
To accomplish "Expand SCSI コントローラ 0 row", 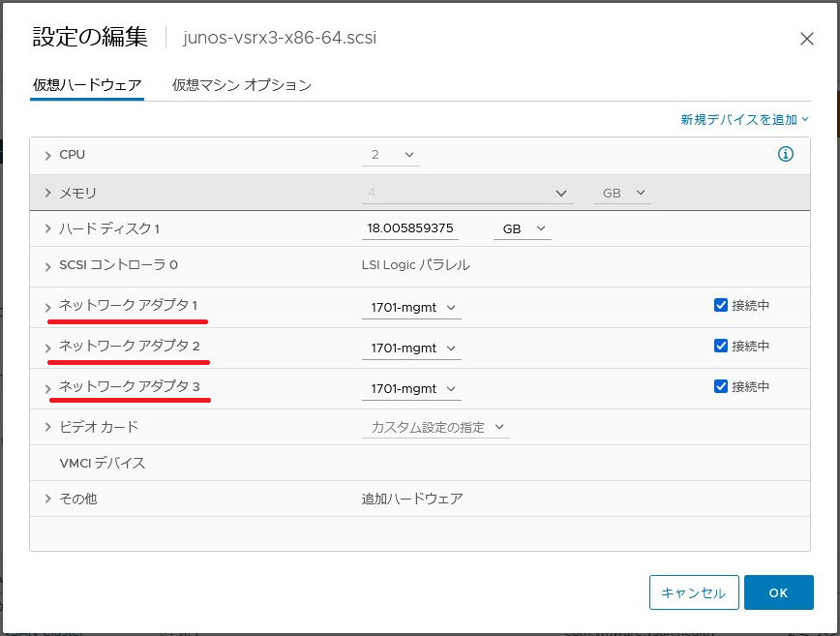I will pyautogui.click(x=48, y=266).
